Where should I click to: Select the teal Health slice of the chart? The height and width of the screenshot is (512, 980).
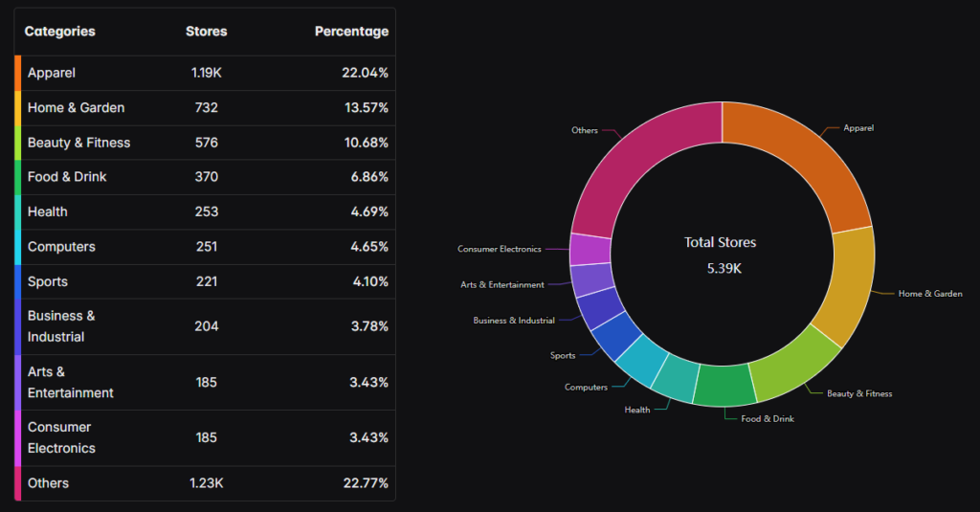[675, 375]
